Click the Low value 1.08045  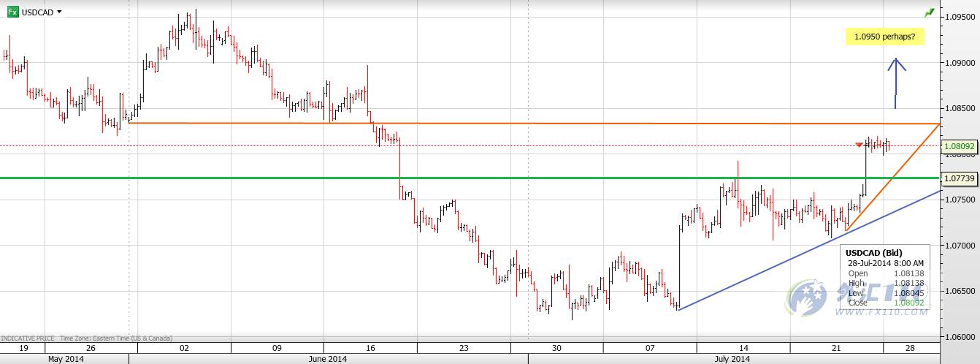click(x=909, y=292)
